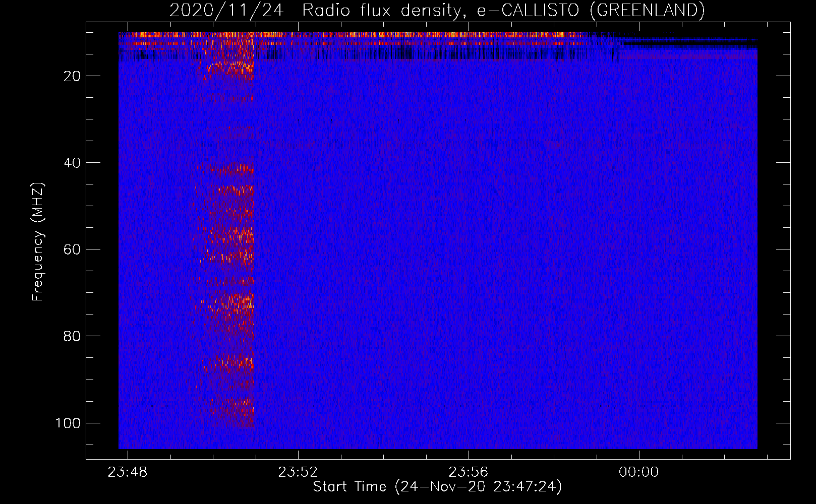This screenshot has width=816, height=504.
Task: Click the 20 frequency tick label
Action: (x=72, y=76)
